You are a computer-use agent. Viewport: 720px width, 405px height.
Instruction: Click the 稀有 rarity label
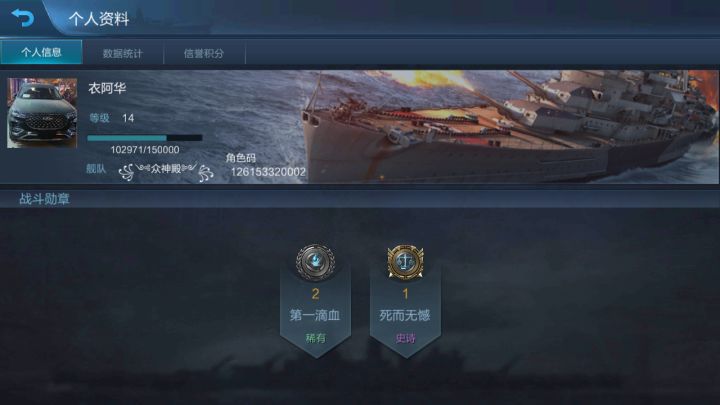pos(315,338)
